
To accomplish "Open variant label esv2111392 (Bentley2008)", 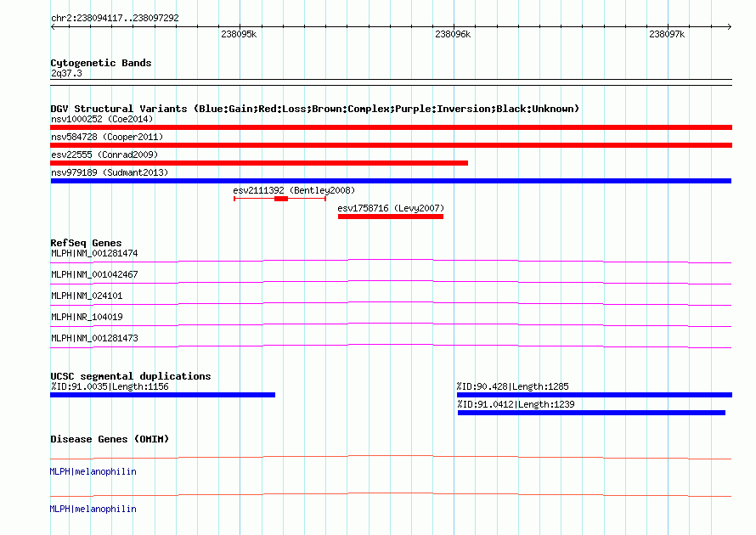I will (x=294, y=190).
